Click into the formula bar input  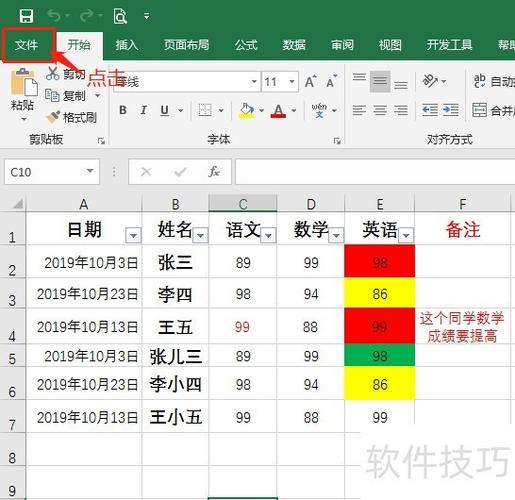[375, 172]
